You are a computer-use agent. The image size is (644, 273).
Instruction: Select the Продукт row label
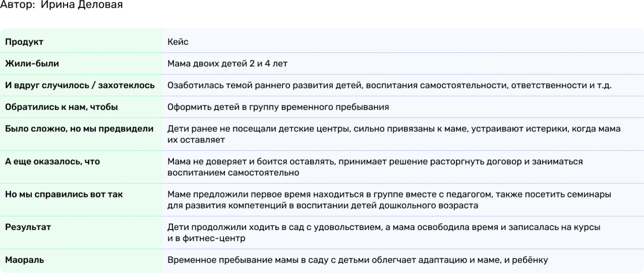(x=24, y=42)
